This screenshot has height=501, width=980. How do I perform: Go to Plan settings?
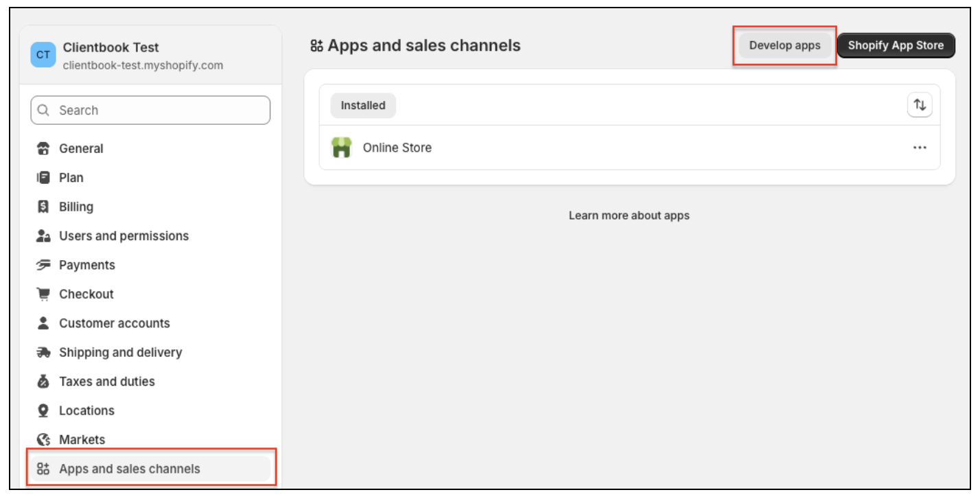click(150, 178)
